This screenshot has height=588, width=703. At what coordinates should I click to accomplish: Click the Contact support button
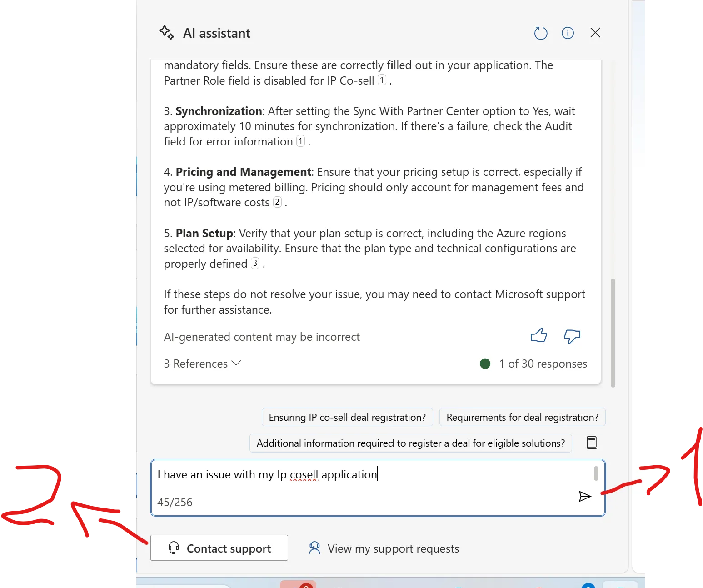click(219, 548)
